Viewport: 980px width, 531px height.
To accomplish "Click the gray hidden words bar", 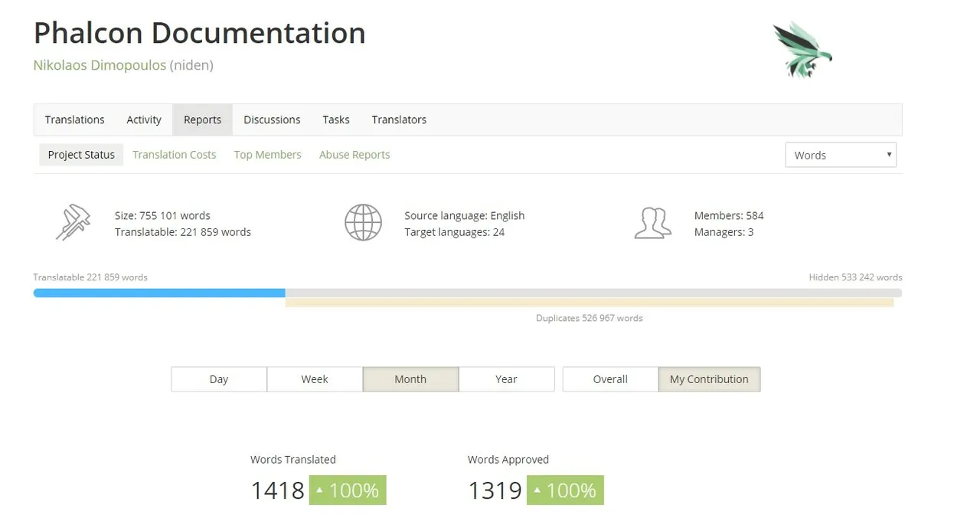I will tap(593, 293).
